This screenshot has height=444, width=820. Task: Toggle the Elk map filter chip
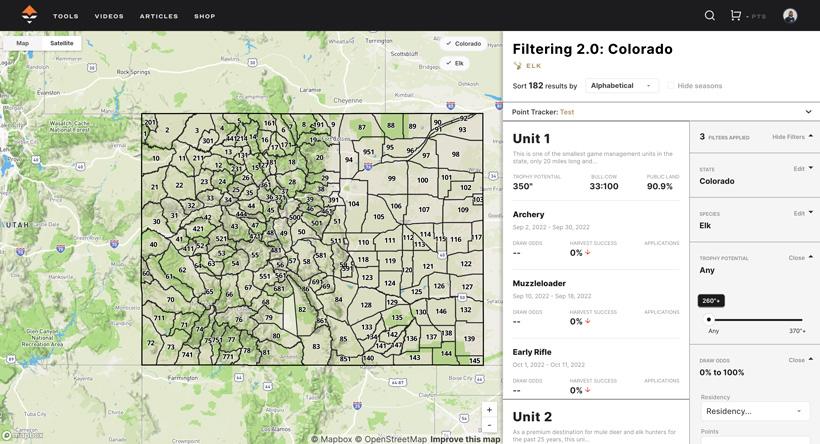pos(455,63)
